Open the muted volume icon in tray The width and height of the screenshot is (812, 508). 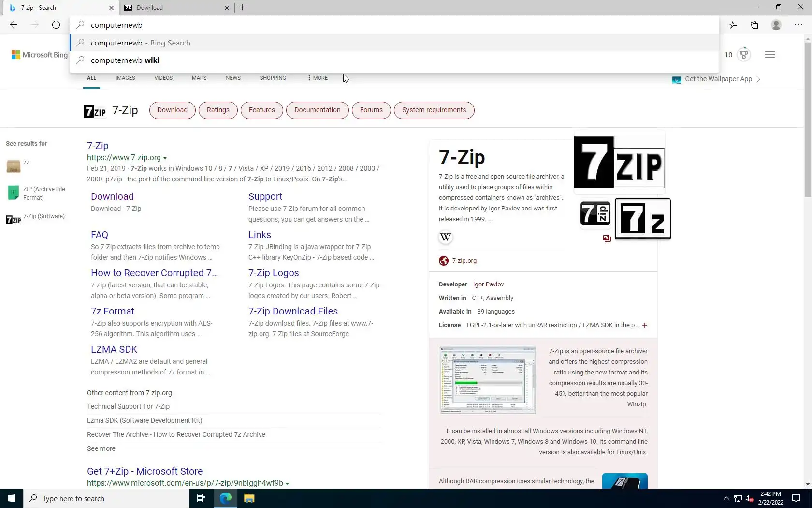(749, 499)
